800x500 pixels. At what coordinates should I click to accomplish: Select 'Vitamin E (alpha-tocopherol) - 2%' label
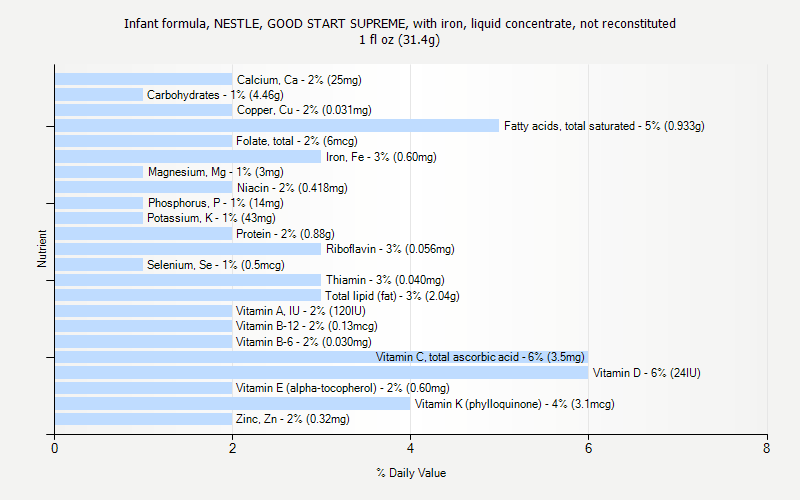coord(342,388)
